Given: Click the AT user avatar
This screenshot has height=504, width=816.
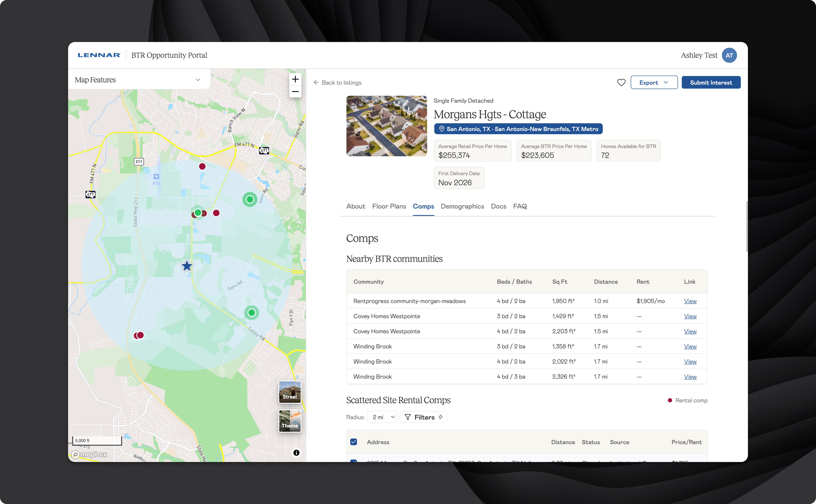Looking at the screenshot, I should (x=729, y=55).
